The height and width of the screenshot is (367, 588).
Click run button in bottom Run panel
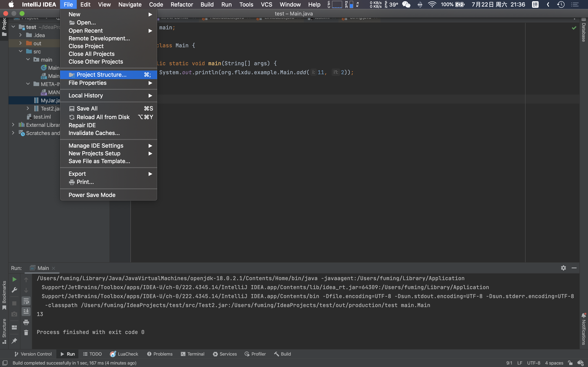pyautogui.click(x=14, y=279)
